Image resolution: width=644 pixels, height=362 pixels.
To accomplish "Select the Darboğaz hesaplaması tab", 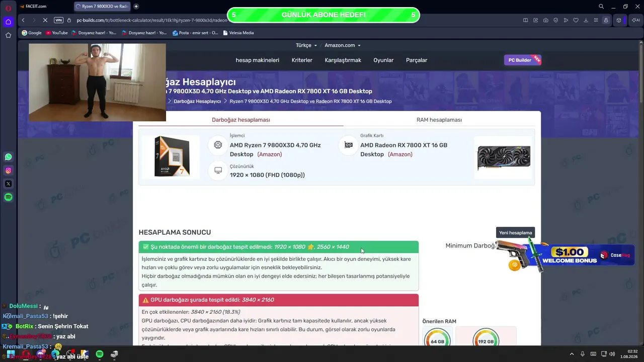I will click(x=241, y=120).
